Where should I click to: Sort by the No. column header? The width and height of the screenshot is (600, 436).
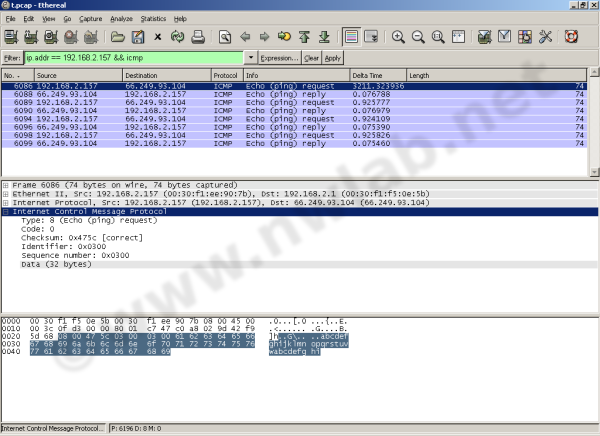coord(18,75)
